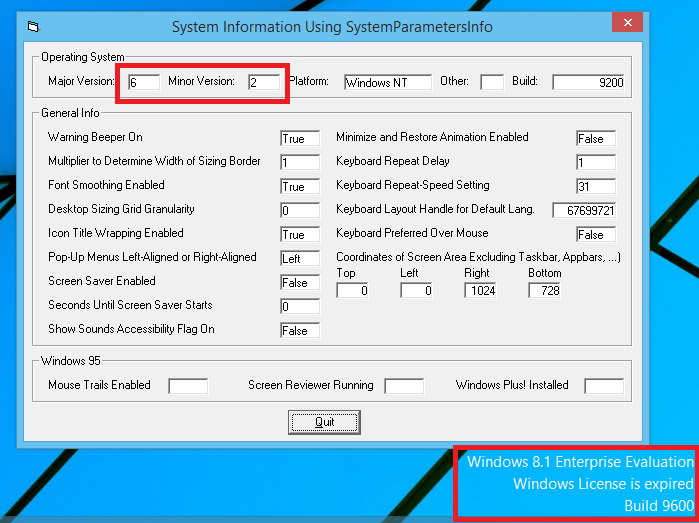Click the Screen Reviewer Running field
This screenshot has width=699, height=523.
pyautogui.click(x=404, y=386)
